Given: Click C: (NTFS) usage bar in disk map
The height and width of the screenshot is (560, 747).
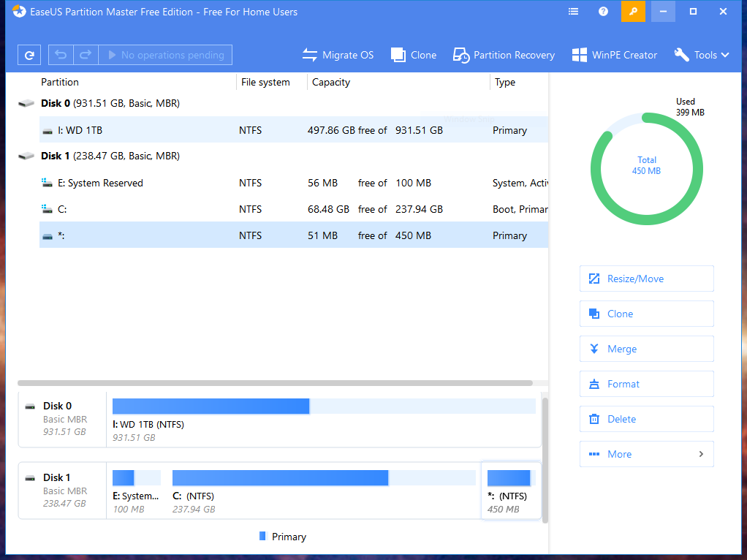Looking at the screenshot, I should (324, 478).
